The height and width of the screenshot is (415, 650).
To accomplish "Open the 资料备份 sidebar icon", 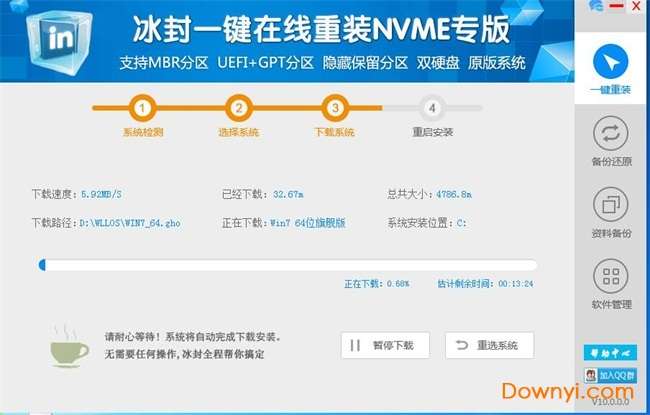I will click(611, 205).
